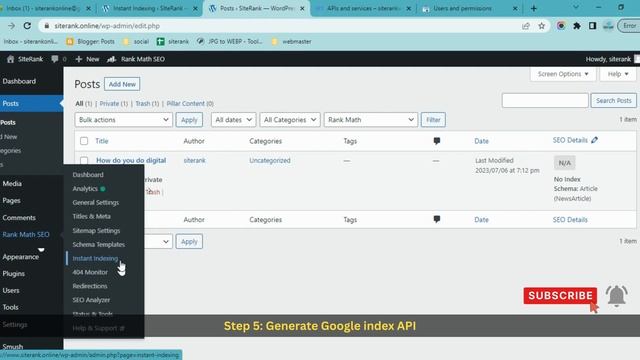Viewport: 640px width, 360px height.
Task: Open new browser tab with plus icon
Action: pos(533,8)
